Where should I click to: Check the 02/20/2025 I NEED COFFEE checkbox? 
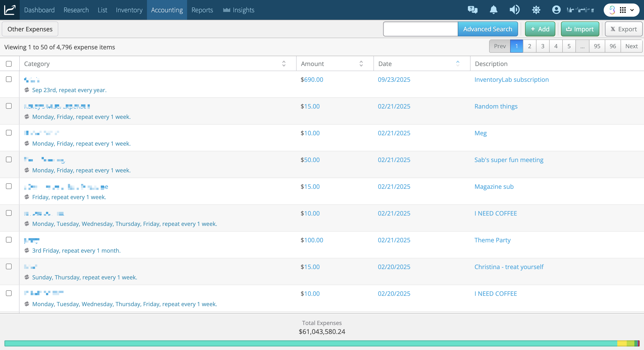pos(9,293)
